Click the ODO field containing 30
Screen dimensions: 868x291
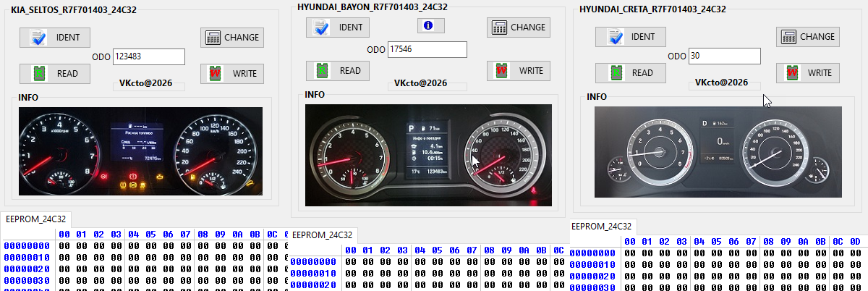click(724, 56)
